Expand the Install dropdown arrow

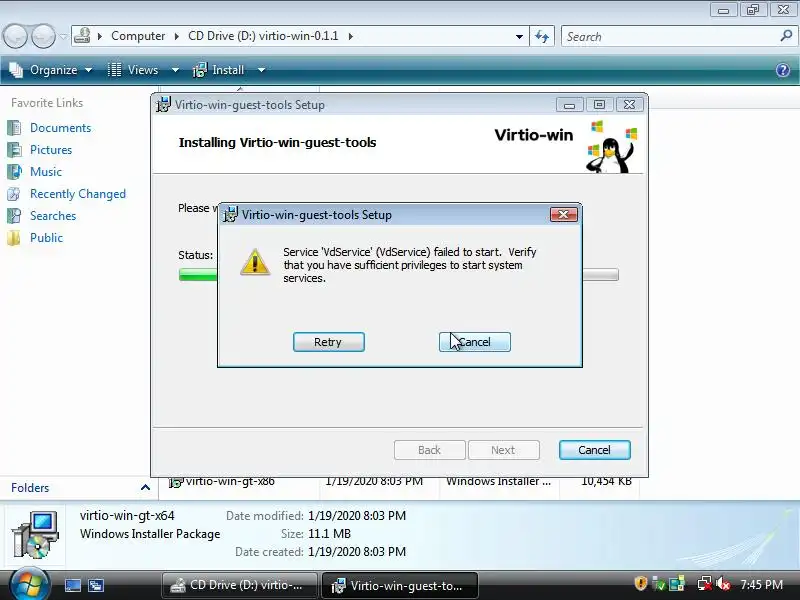click(261, 70)
